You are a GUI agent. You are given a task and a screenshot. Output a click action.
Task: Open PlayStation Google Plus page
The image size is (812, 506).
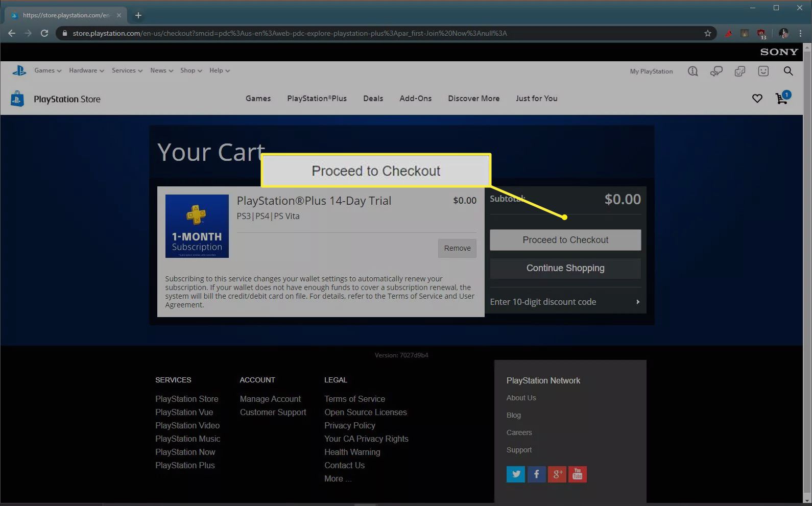click(x=557, y=474)
